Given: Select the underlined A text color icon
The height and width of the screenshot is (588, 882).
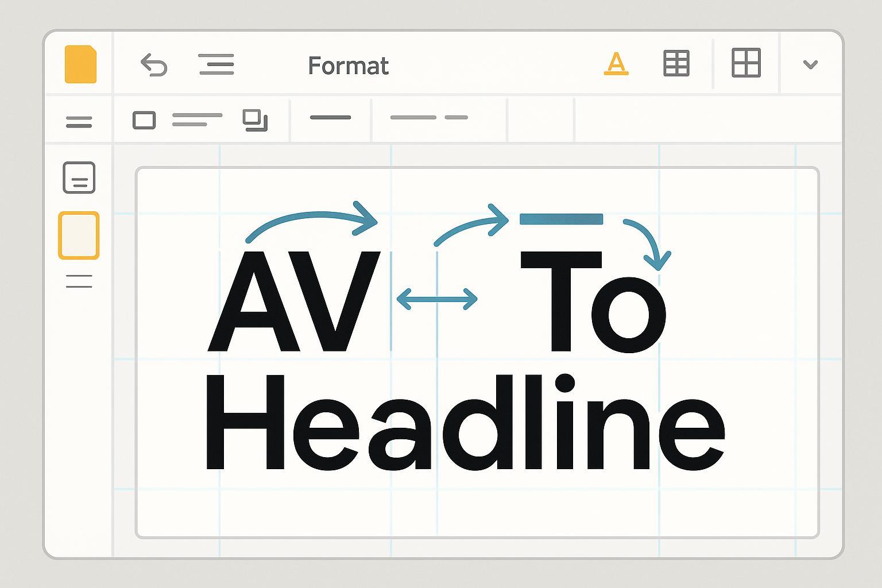Looking at the screenshot, I should point(616,64).
